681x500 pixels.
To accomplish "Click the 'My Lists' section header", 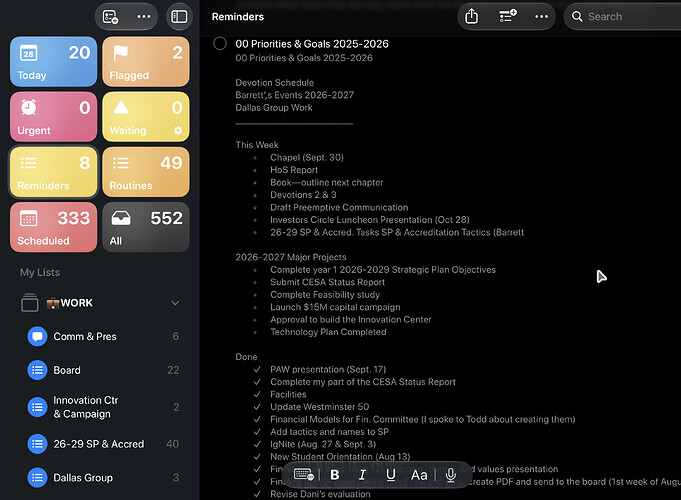I will coord(40,272).
